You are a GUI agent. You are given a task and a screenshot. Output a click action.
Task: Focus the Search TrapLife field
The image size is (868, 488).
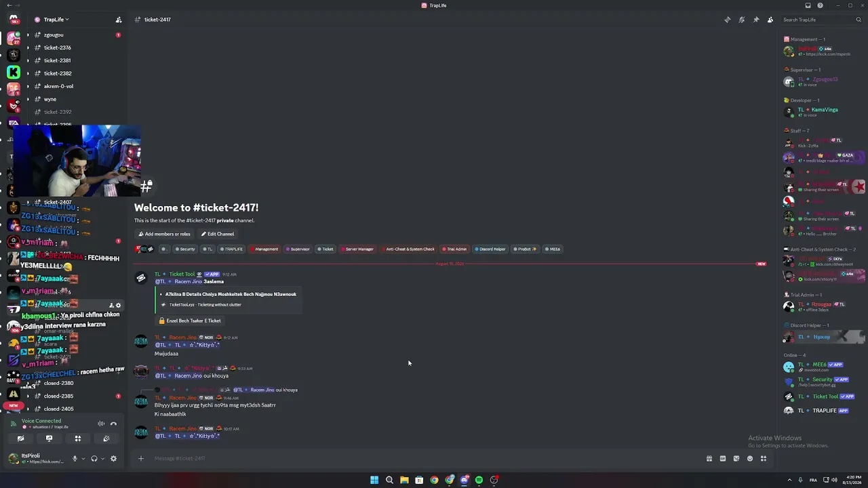821,20
